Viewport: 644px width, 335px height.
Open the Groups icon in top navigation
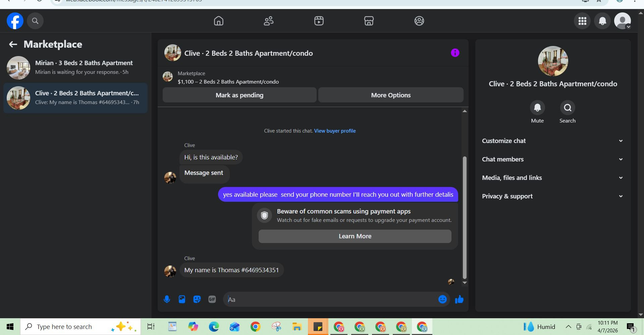419,21
